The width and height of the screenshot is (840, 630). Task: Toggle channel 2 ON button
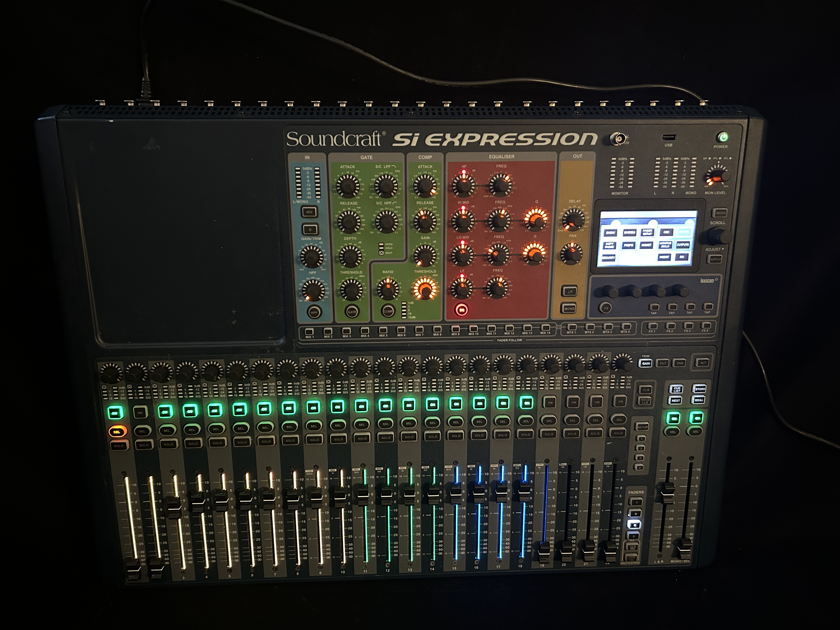click(140, 413)
